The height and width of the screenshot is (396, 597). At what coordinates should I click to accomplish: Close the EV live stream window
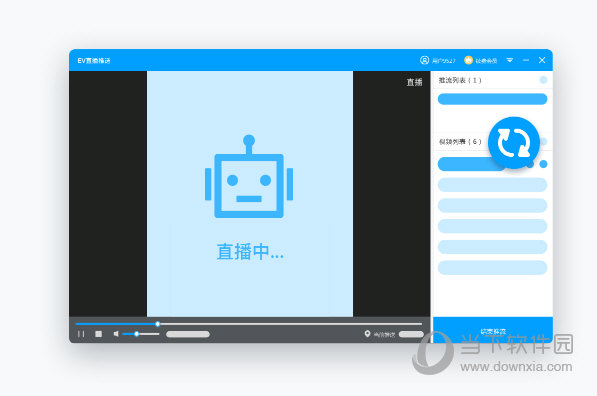tap(542, 60)
